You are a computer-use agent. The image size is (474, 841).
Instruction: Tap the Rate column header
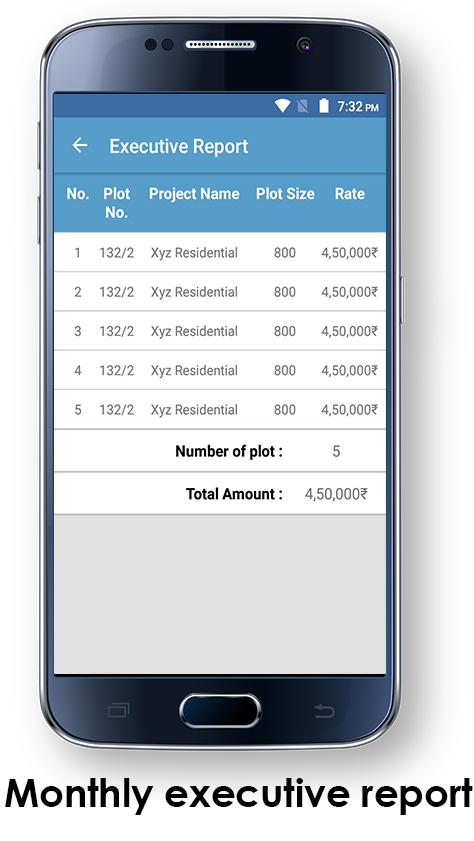pyautogui.click(x=350, y=194)
